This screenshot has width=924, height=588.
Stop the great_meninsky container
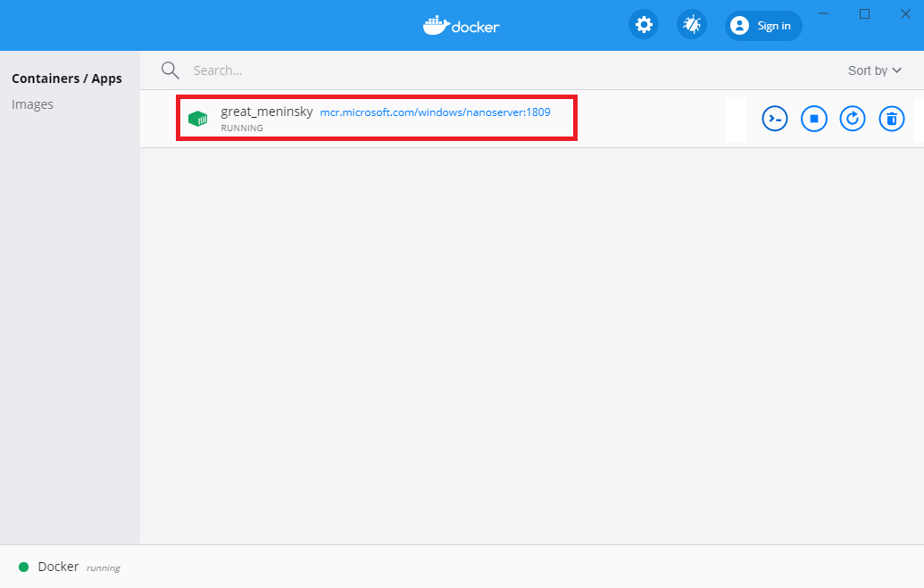click(x=813, y=119)
